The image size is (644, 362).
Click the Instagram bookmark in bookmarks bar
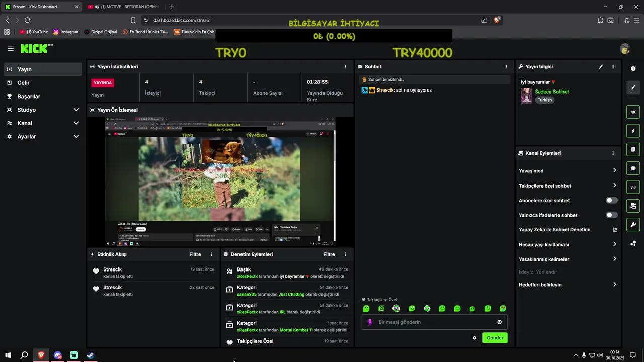[x=66, y=32]
